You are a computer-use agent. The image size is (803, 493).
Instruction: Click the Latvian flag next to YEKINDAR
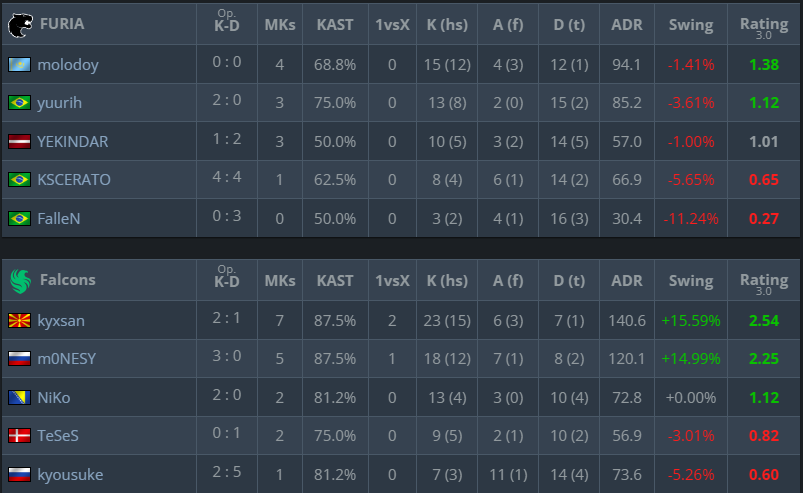[19, 142]
